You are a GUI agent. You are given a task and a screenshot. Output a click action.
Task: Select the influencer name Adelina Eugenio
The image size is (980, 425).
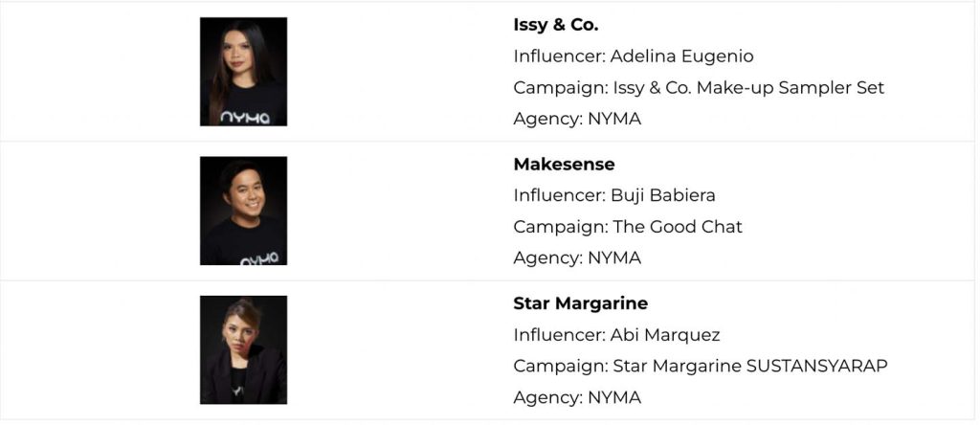(x=682, y=56)
